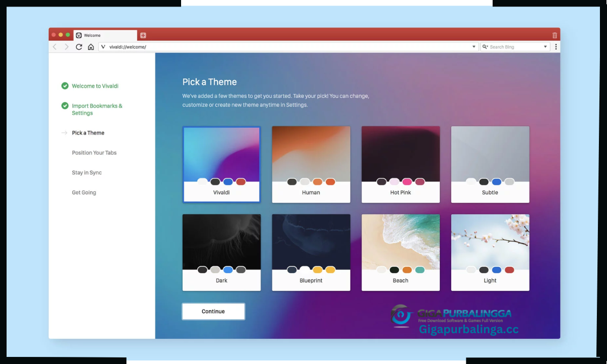Click the white swatch on Blueprint theme
Viewport: 607px width, 364px height.
click(x=305, y=269)
